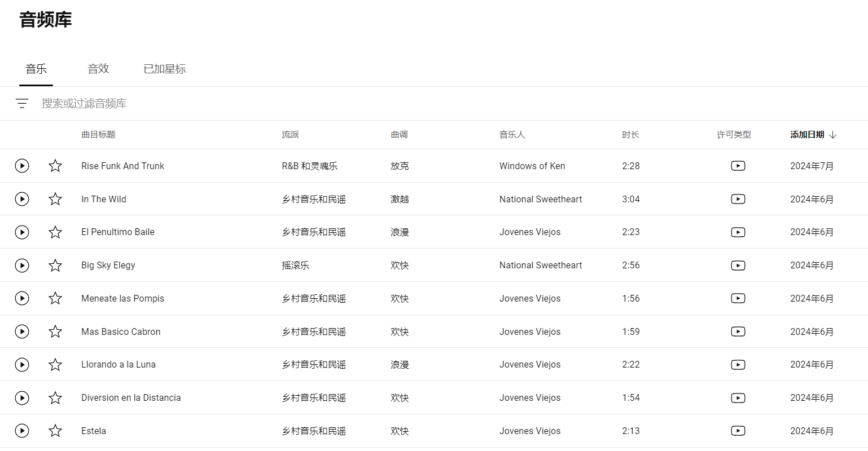Sort by 添加日期 column header
Screen dimensions: 868x451
[x=807, y=135]
